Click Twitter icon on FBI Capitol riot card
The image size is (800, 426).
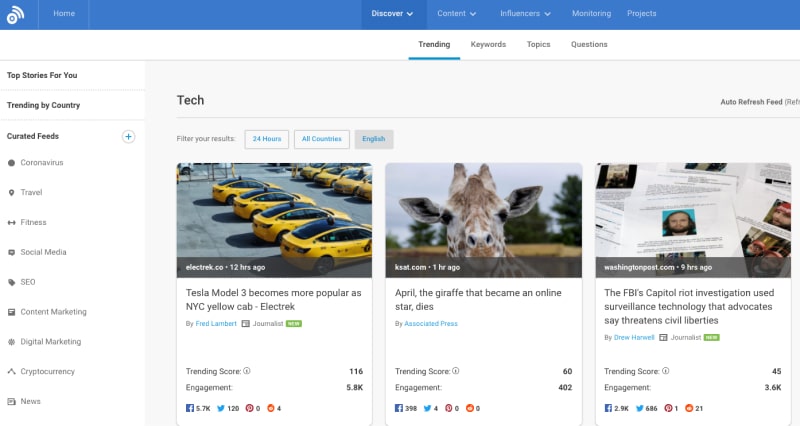click(x=639, y=408)
